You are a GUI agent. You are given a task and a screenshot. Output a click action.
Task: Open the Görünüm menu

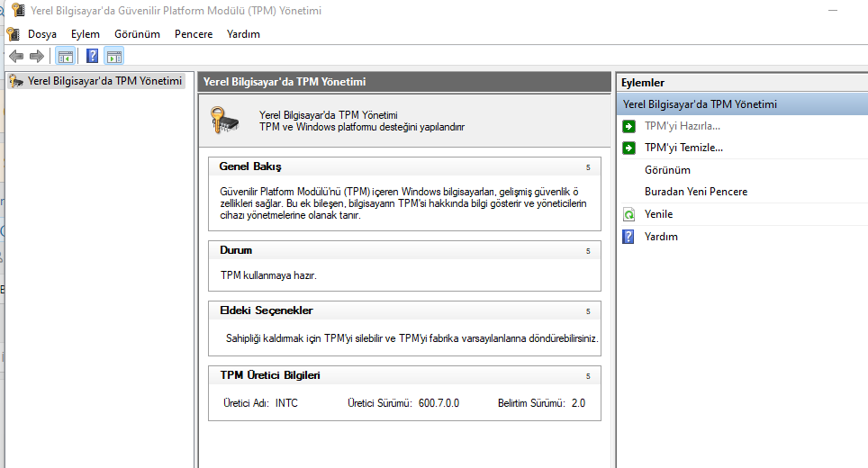(137, 33)
